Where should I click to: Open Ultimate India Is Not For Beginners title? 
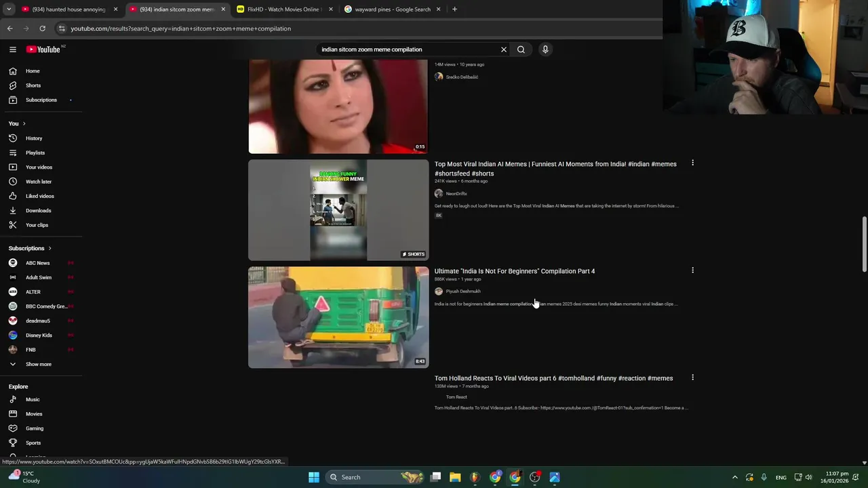(x=515, y=271)
